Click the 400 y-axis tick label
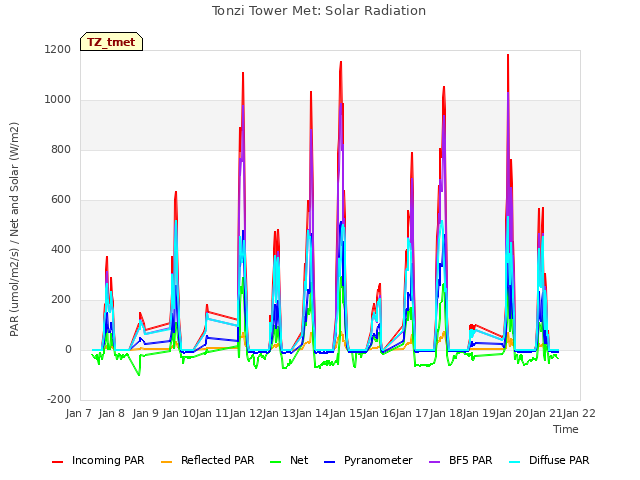Screen dimensions: 640x480 (61, 249)
